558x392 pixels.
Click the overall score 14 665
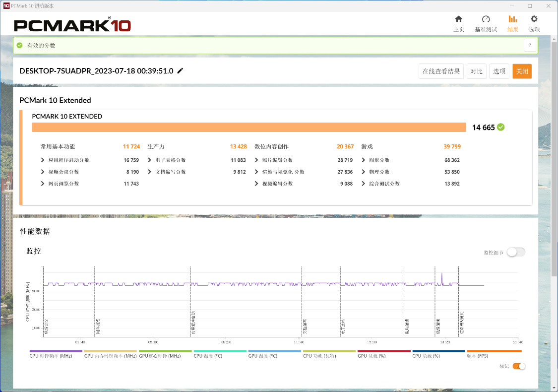483,128
